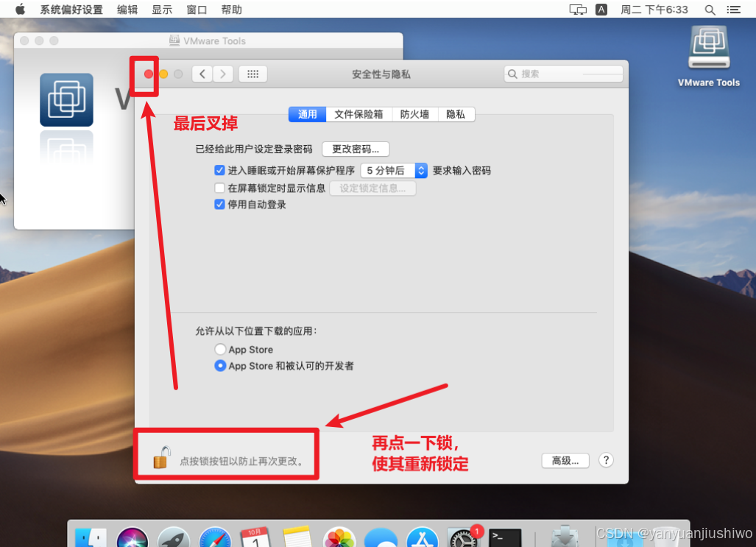Switch to the 通用 tab

coord(307,114)
